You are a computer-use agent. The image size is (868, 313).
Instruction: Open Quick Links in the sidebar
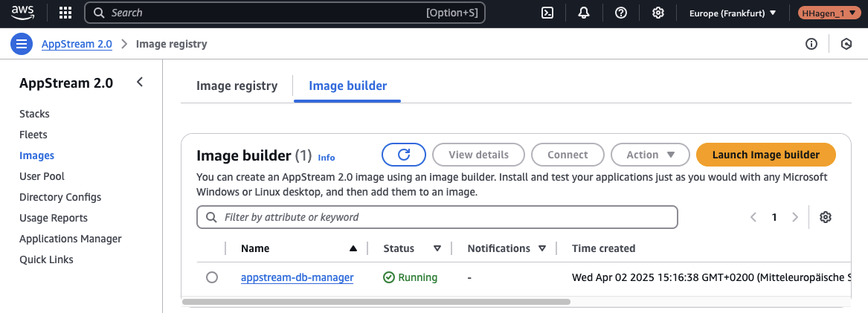pos(47,259)
